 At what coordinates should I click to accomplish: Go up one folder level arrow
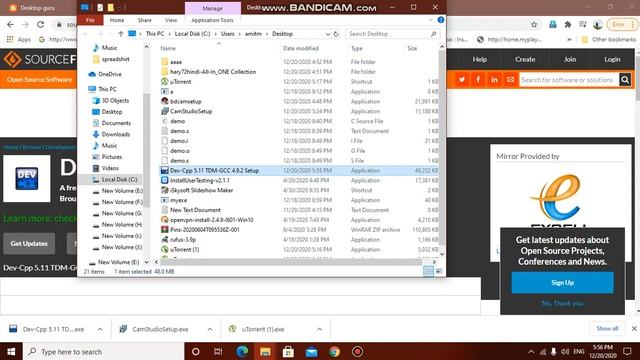pyautogui.click(x=120, y=34)
